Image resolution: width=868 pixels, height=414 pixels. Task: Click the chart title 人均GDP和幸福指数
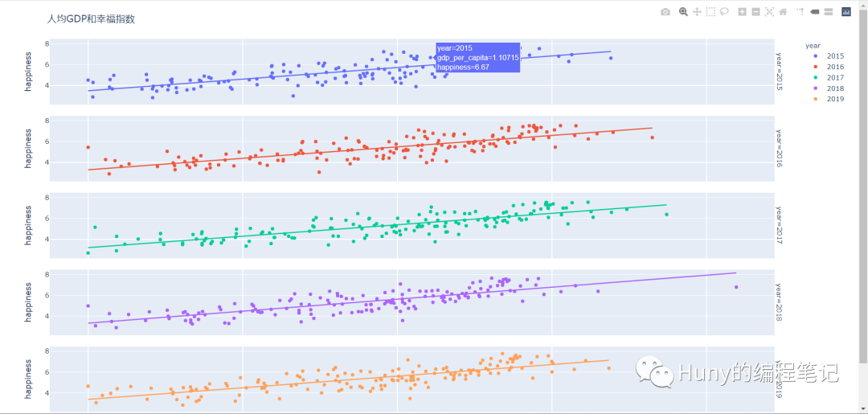click(91, 18)
